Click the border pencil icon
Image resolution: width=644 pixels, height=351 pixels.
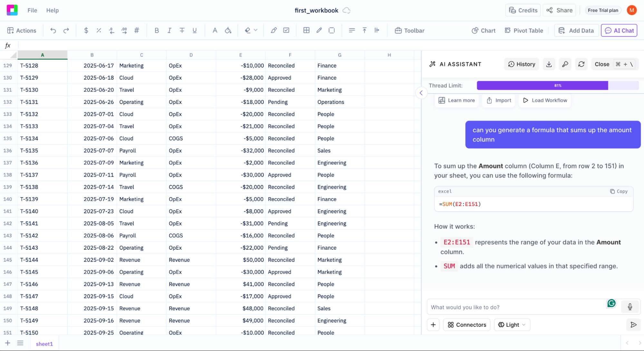(319, 31)
